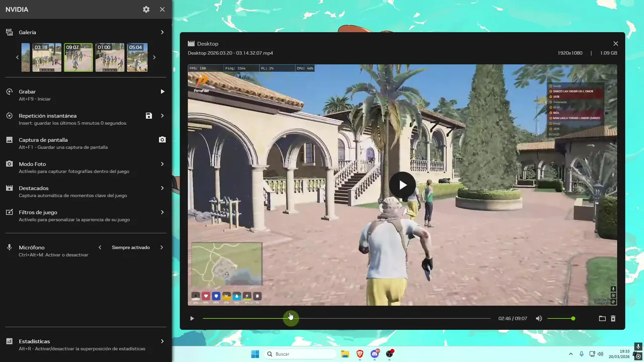The height and width of the screenshot is (362, 644).
Task: Click the video playhead marker
Action: tap(290, 318)
